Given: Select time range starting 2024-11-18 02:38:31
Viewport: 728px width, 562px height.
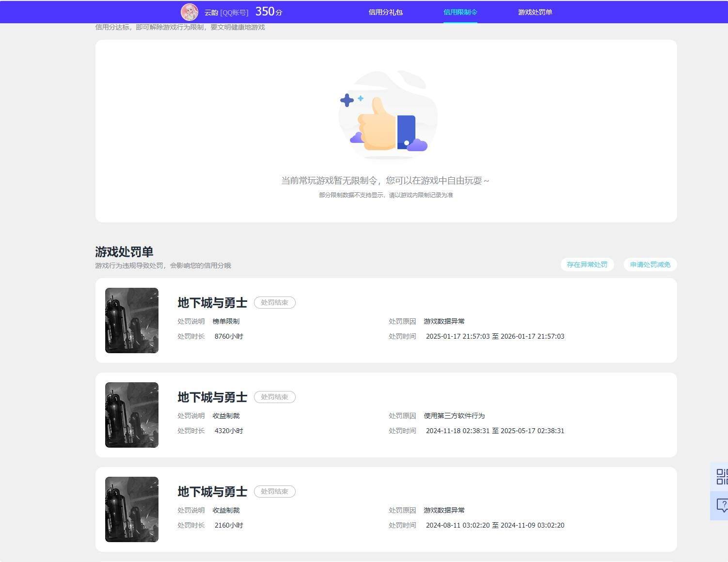Looking at the screenshot, I should (x=495, y=431).
